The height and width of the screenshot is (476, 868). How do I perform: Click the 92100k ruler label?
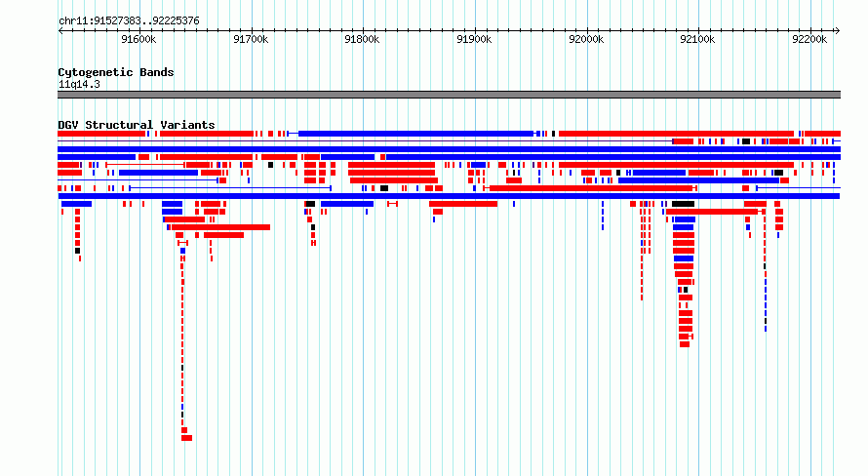(x=697, y=39)
